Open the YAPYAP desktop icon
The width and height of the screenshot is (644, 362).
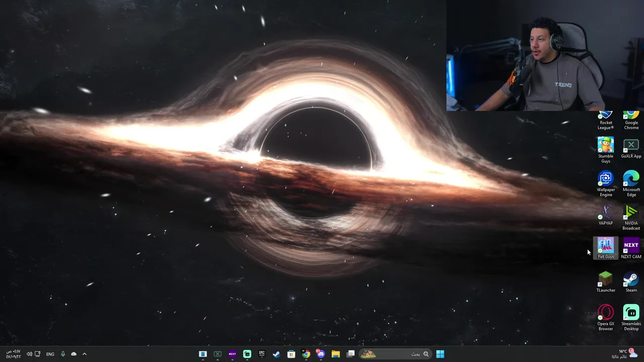(x=606, y=215)
